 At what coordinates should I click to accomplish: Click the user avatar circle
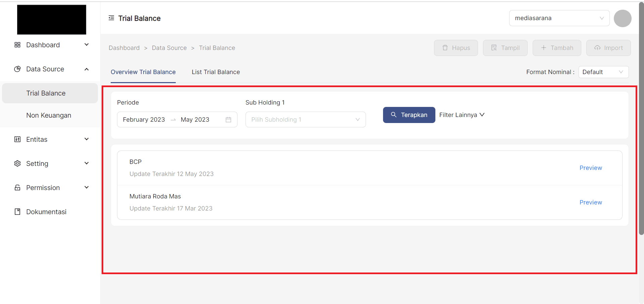622,18
